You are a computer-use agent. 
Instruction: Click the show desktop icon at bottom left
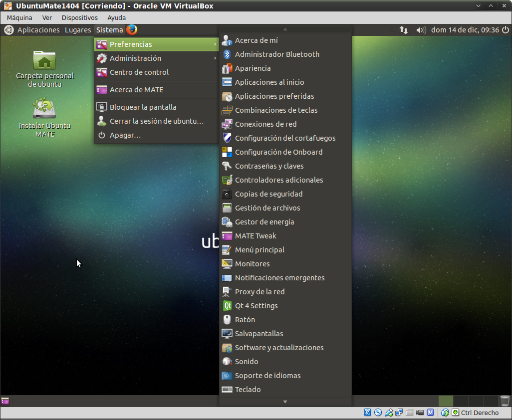5,401
